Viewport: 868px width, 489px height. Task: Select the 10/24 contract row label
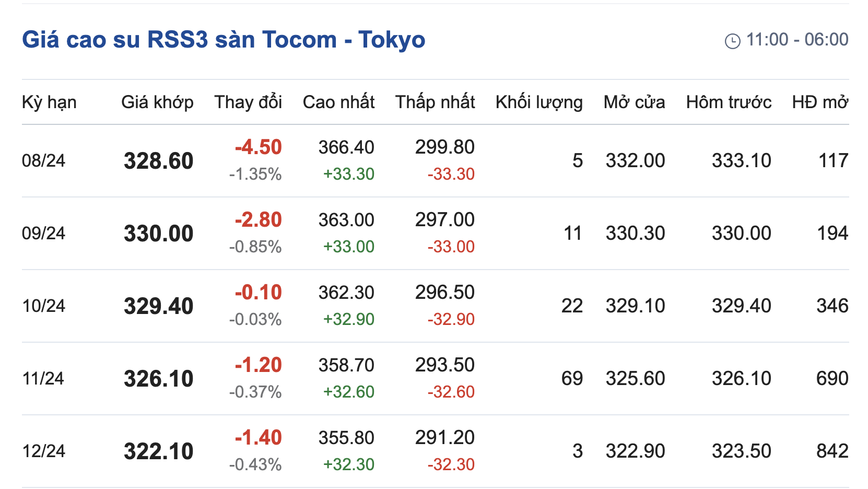click(x=43, y=306)
